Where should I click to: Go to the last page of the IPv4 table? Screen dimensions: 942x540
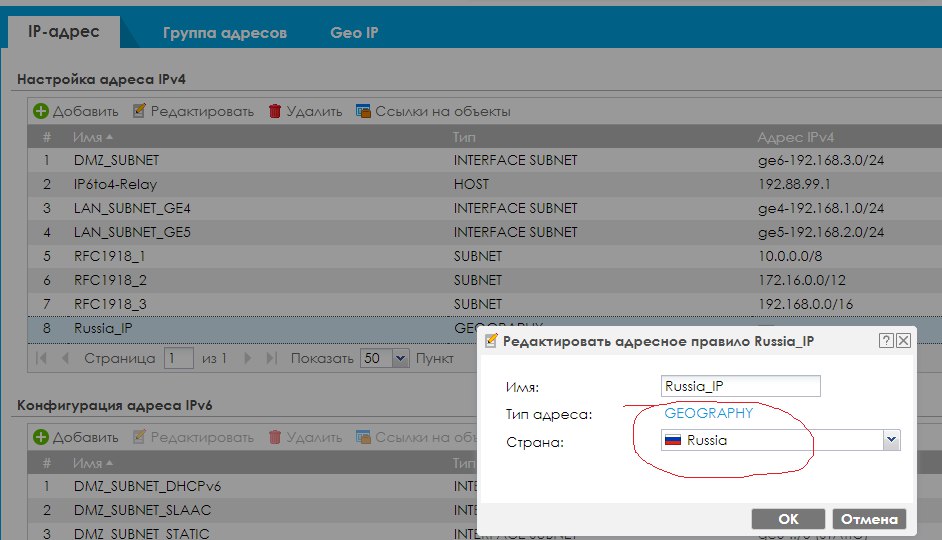tap(272, 359)
